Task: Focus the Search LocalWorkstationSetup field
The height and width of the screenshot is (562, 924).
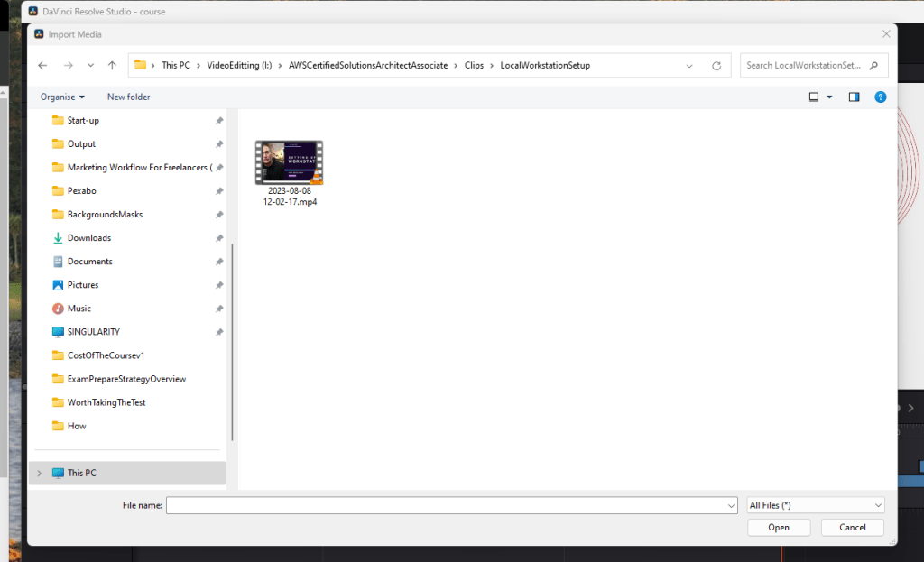Action: 814,65
